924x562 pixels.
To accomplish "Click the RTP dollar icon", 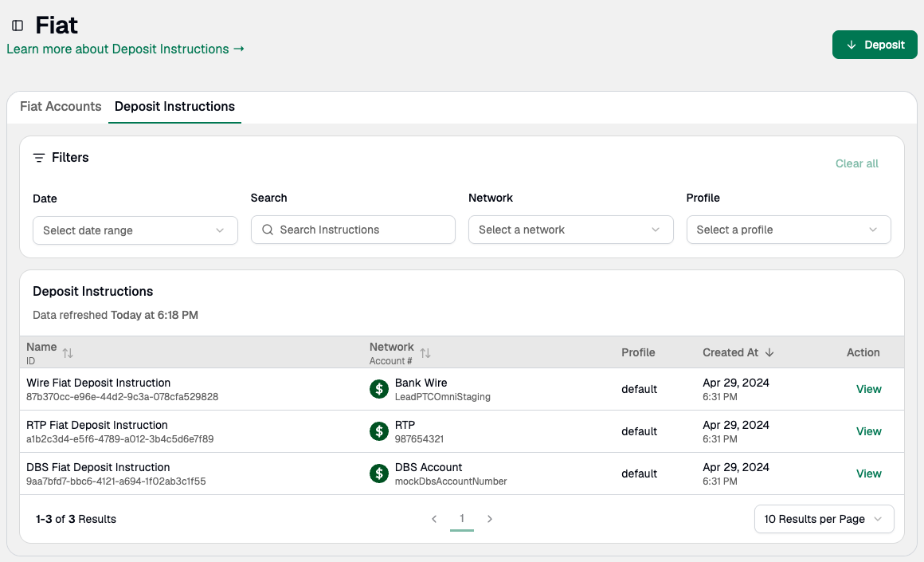I will [379, 431].
